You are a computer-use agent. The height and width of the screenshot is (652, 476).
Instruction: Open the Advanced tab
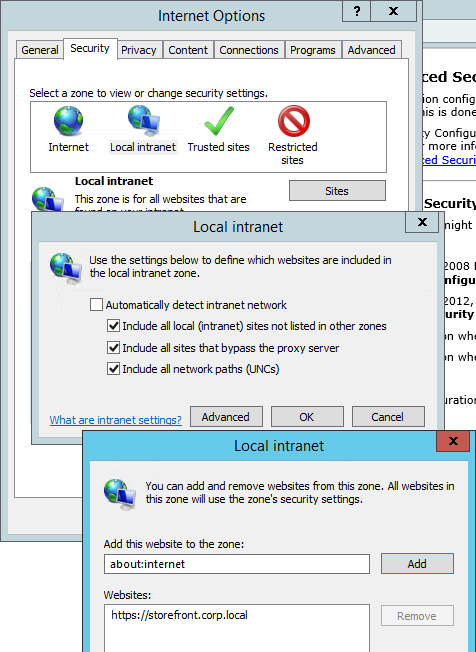click(372, 50)
